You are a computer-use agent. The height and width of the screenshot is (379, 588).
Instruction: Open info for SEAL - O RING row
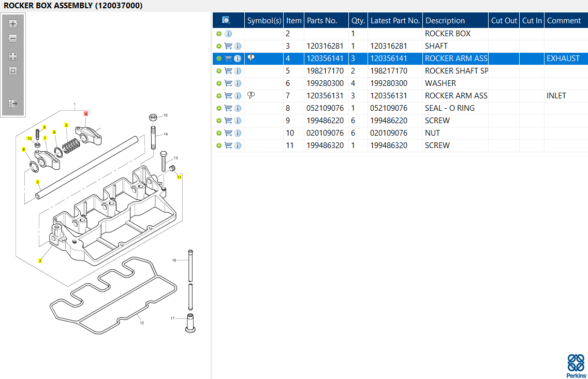pos(238,108)
